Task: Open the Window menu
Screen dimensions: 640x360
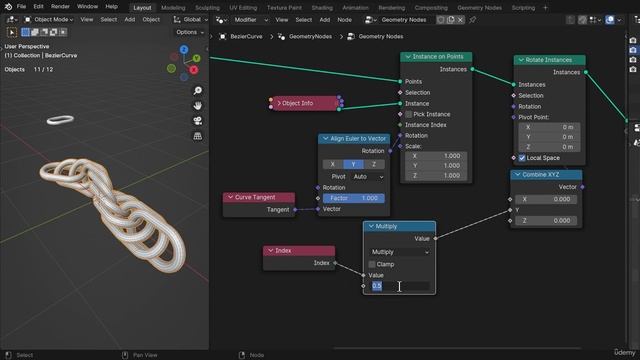Action: (87, 7)
